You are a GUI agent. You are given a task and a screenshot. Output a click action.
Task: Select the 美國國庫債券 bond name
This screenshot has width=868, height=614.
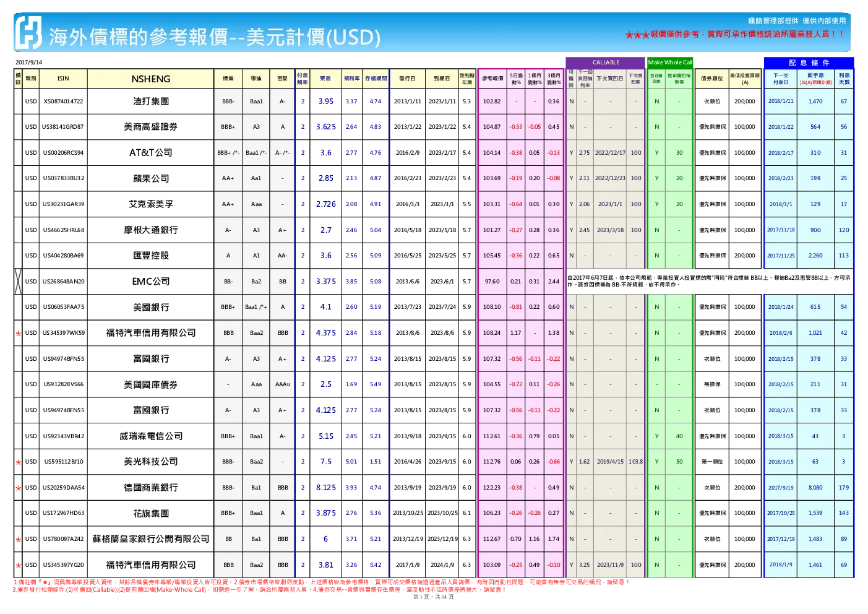[151, 384]
